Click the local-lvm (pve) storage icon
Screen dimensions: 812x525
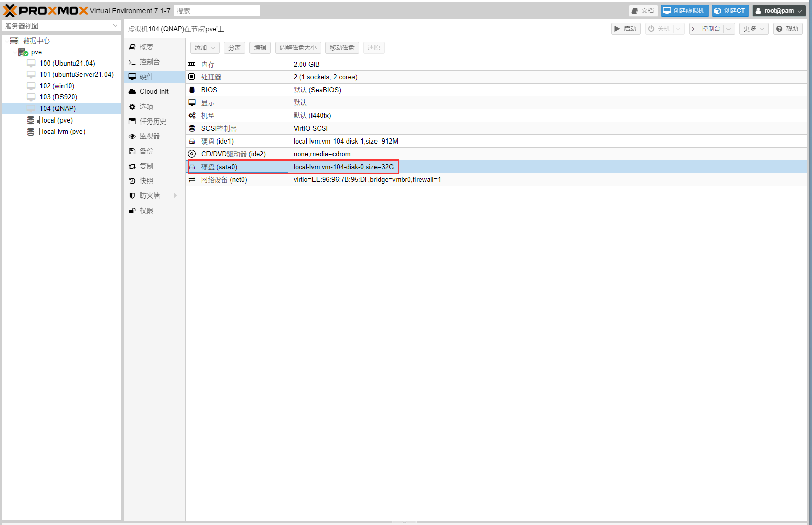[x=33, y=132]
